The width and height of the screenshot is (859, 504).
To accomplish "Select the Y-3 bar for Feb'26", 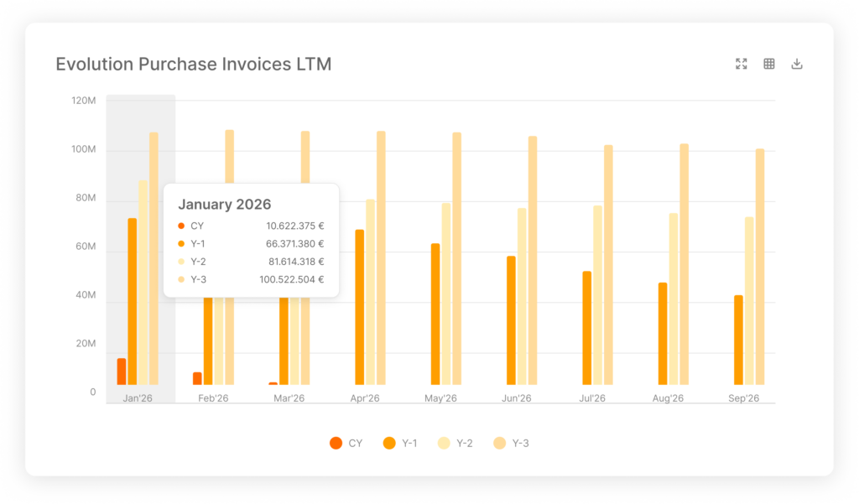I will [230, 156].
